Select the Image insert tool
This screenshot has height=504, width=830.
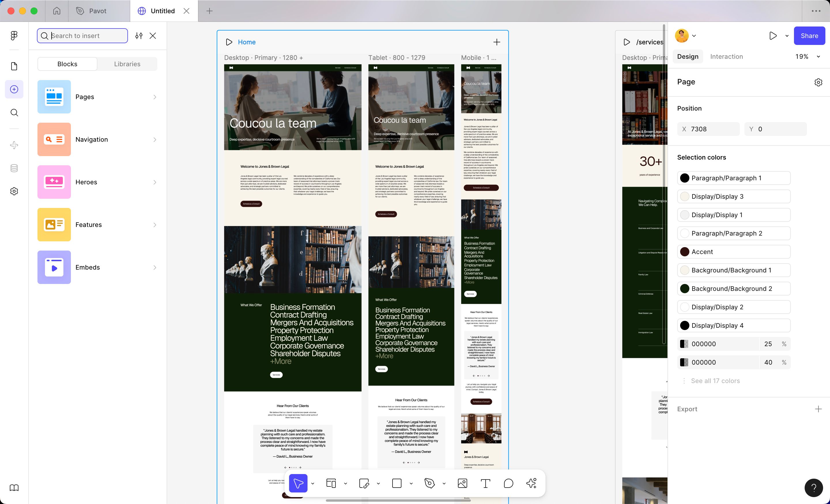pos(463,484)
